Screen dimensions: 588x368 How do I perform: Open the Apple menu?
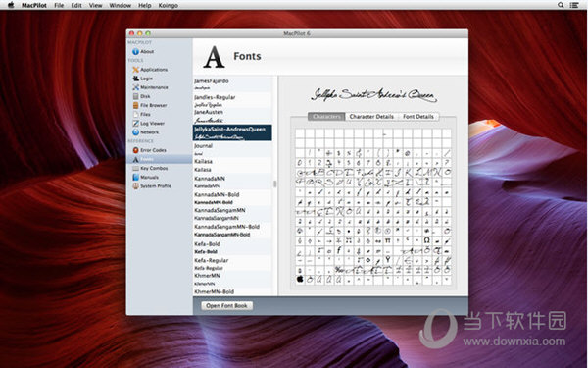pyautogui.click(x=11, y=5)
